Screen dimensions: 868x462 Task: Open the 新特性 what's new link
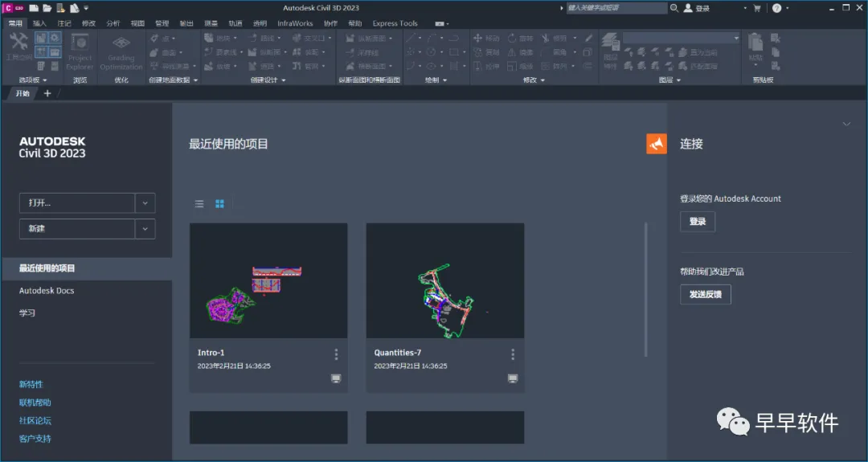(31, 384)
